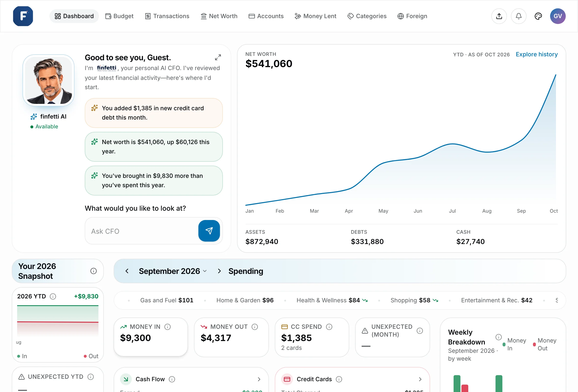Go to previous month arrow

coord(127,271)
